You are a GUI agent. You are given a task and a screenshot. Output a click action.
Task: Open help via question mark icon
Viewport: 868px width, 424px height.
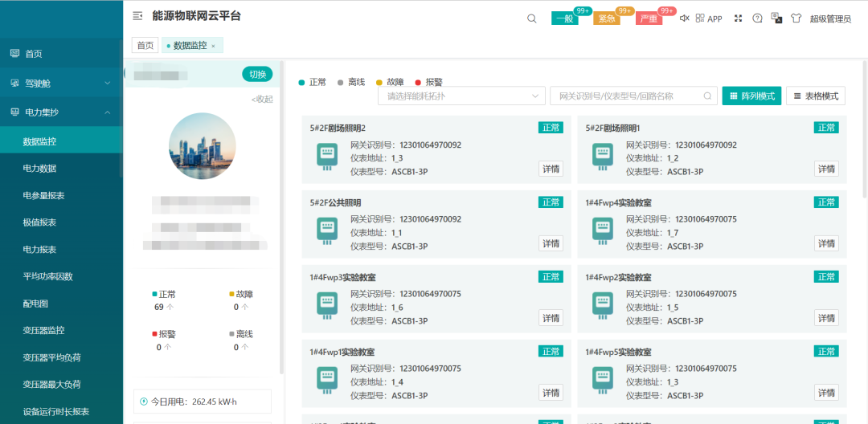(x=757, y=18)
